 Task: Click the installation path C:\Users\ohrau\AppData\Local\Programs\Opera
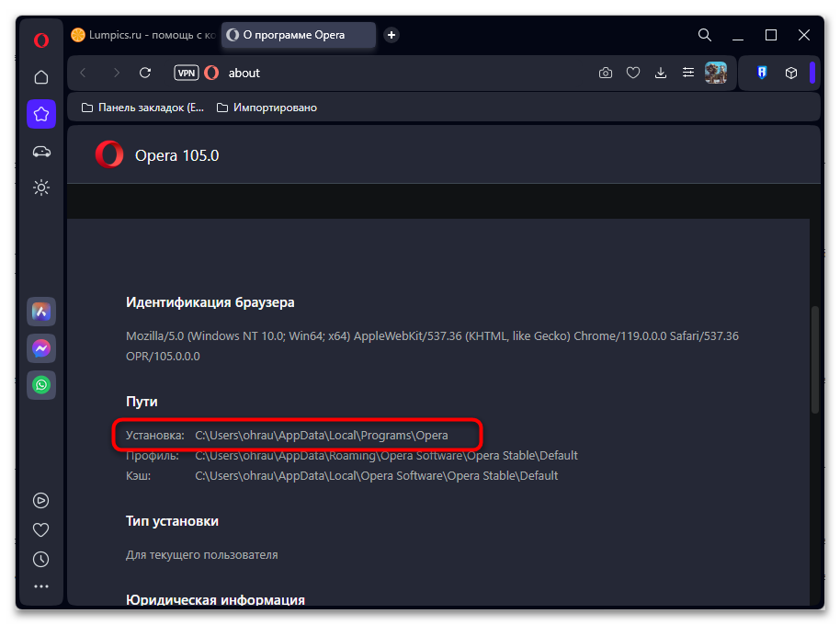point(322,436)
